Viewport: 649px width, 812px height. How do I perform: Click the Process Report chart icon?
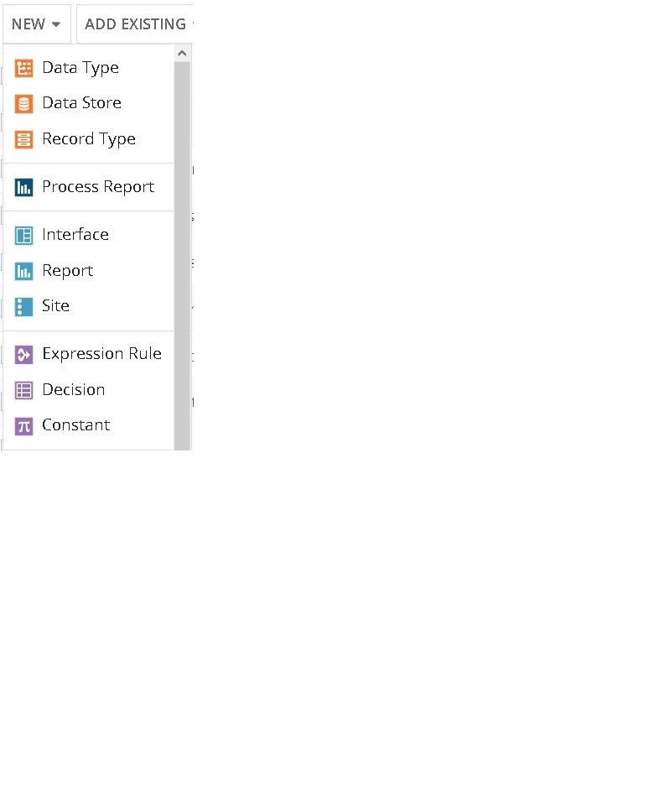pos(23,187)
